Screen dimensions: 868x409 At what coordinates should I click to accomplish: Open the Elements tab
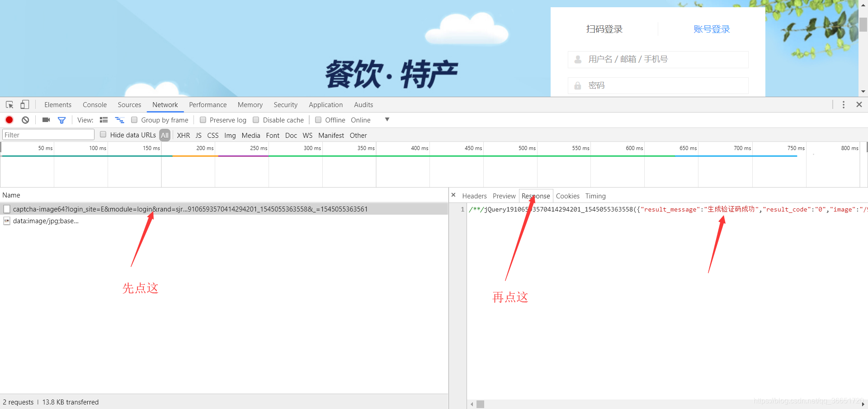tap(58, 105)
